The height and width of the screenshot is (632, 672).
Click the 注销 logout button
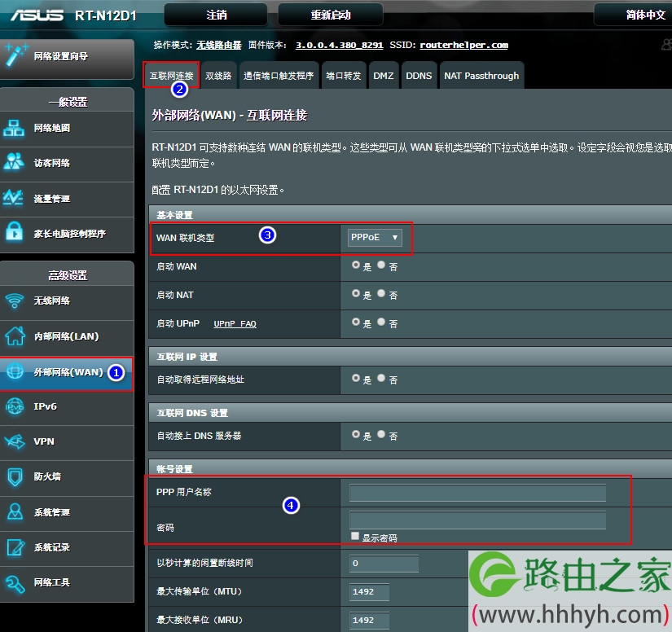pos(216,15)
